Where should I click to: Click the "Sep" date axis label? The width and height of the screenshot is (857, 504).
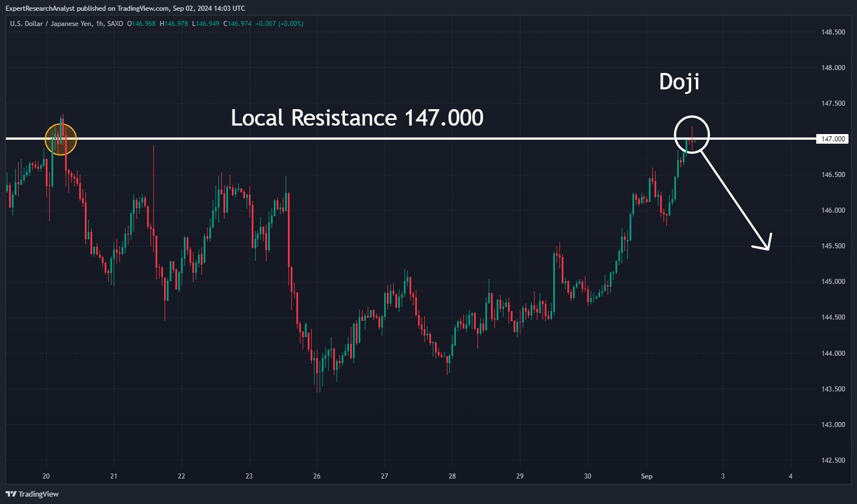pos(647,476)
